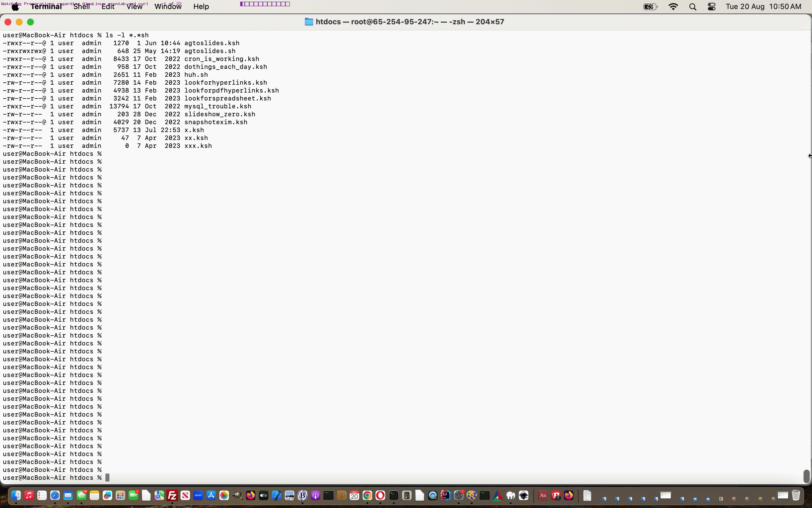Screen dimensions: 812x508
Task: Open Maps app in the Dock
Action: click(159, 495)
